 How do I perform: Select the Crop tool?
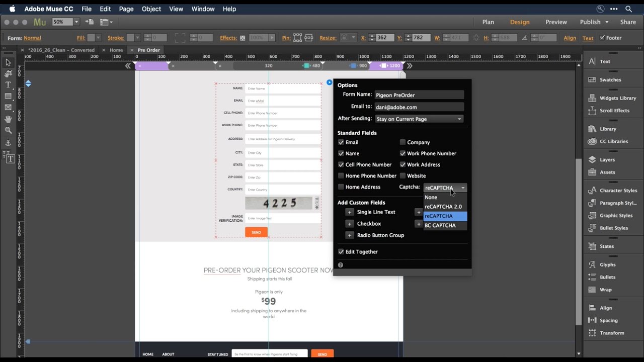(8, 74)
